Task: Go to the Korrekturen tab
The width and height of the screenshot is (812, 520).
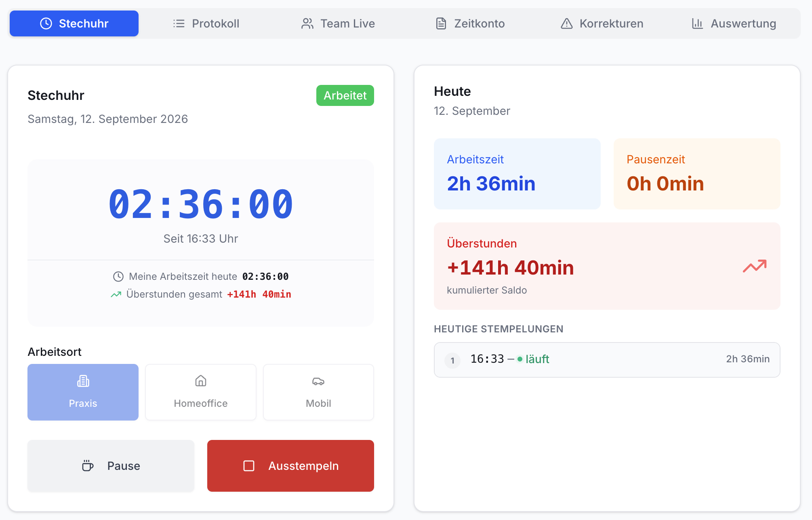Action: (x=602, y=23)
